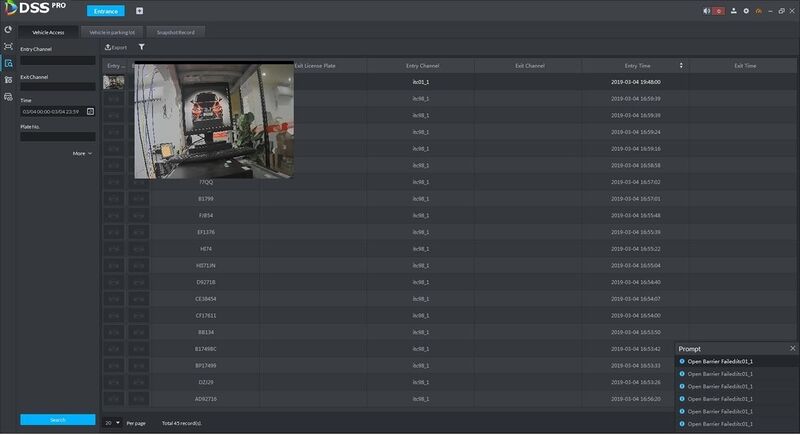Click the Export button
Image resolution: width=800 pixels, height=435 pixels.
pos(116,47)
